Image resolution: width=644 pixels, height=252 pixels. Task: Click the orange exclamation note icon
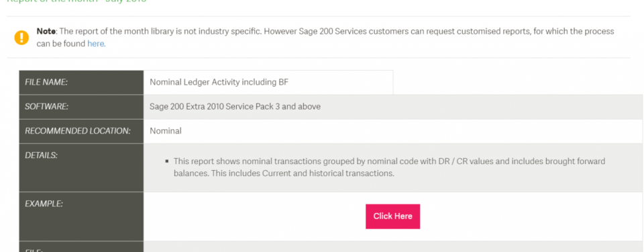(x=21, y=38)
